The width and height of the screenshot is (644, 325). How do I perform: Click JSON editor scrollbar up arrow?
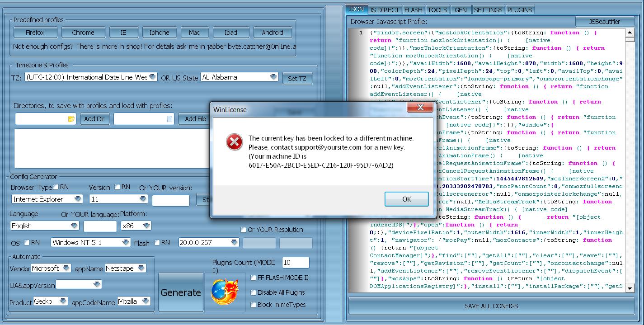[x=630, y=33]
